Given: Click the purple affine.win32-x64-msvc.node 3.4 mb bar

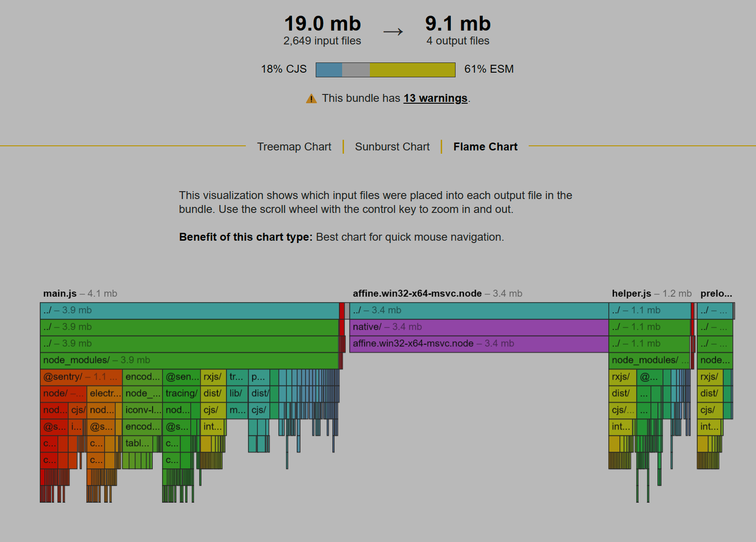Looking at the screenshot, I should 478,343.
